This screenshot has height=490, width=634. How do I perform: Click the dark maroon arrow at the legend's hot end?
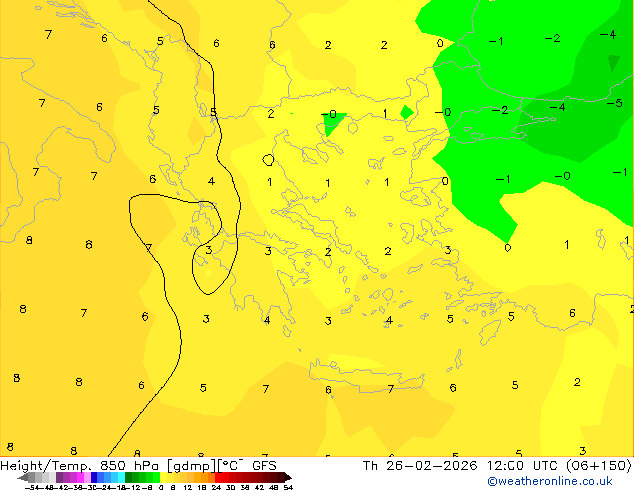[288, 477]
